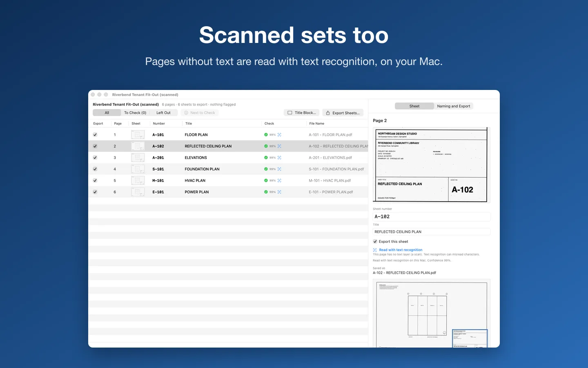This screenshot has height=368, width=588.
Task: Click the Next to Check button
Action: pyautogui.click(x=200, y=113)
